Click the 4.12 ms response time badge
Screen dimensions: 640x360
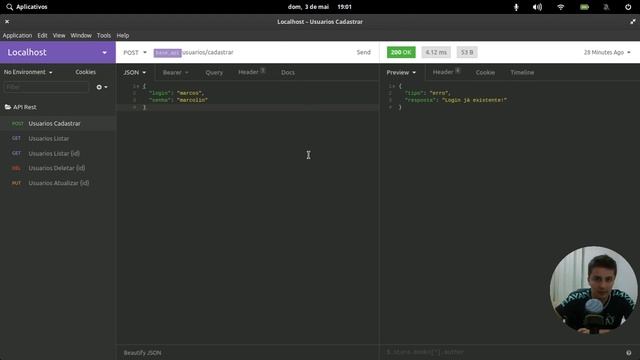(x=436, y=52)
